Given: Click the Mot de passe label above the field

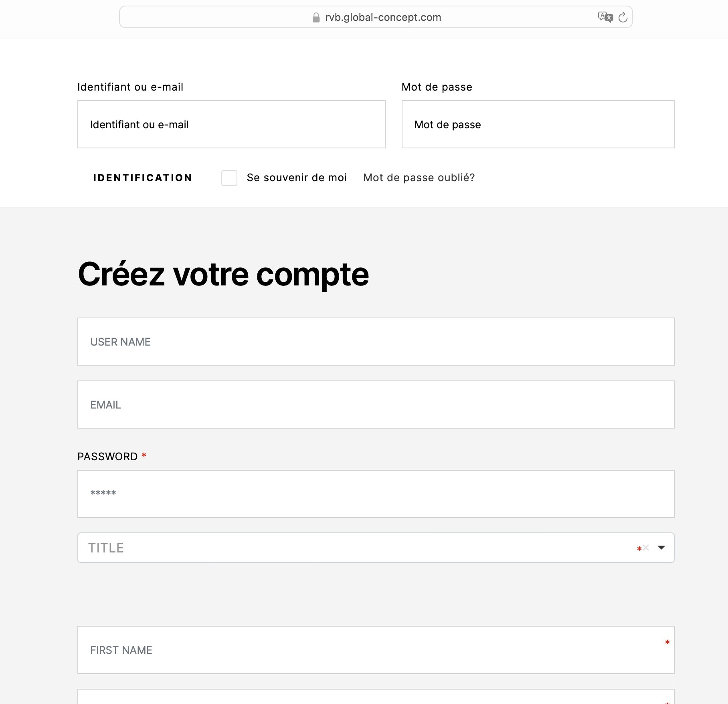Looking at the screenshot, I should coord(437,87).
